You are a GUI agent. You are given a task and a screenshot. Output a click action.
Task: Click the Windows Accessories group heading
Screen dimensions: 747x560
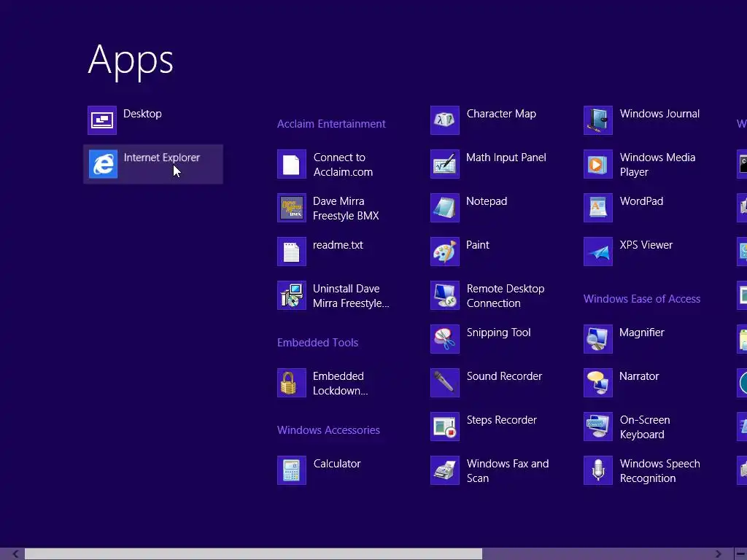pyautogui.click(x=329, y=430)
